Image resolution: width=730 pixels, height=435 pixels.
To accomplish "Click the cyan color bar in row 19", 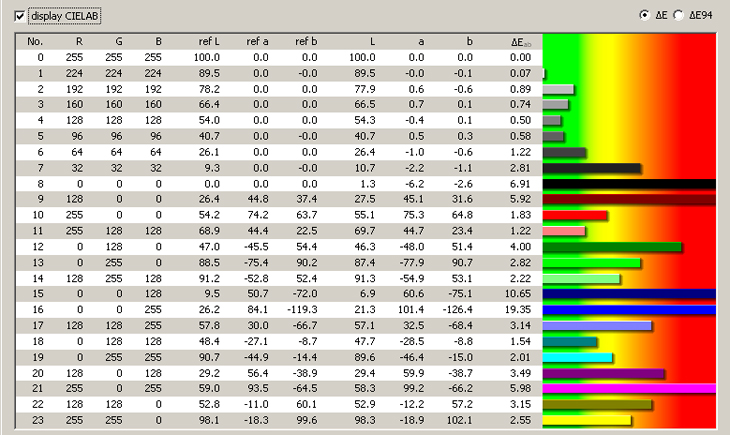I will (x=577, y=357).
